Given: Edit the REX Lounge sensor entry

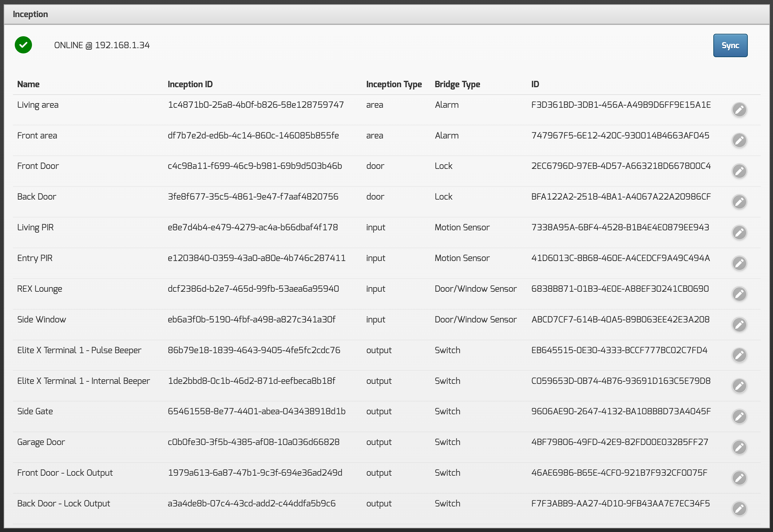Looking at the screenshot, I should click(x=739, y=294).
